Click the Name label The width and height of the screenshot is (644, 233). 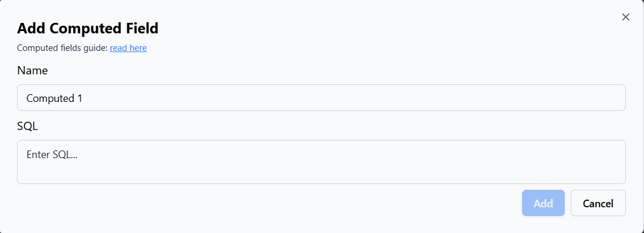click(32, 71)
